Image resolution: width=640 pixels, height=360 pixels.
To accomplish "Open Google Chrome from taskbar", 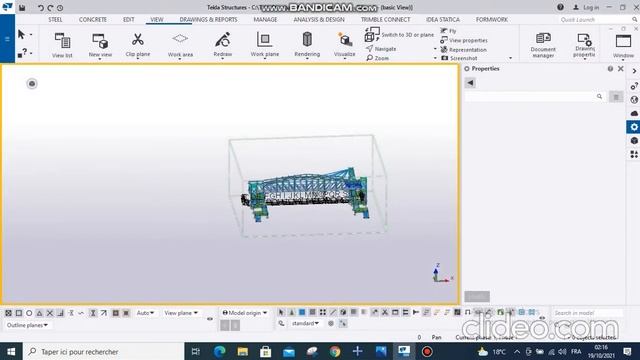I will pos(335,351).
